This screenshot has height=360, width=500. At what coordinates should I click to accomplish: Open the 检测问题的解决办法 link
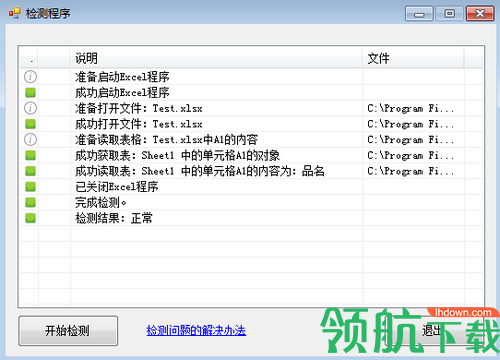(196, 330)
